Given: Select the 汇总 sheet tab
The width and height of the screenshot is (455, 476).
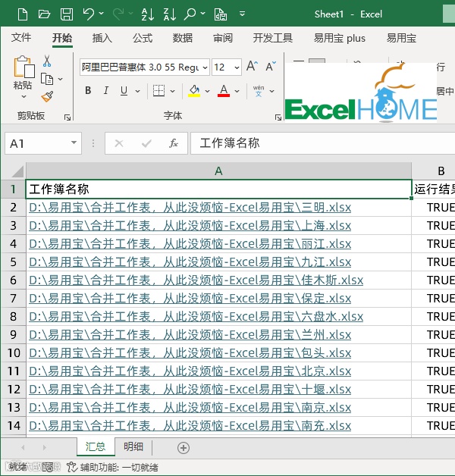Looking at the screenshot, I should 96,447.
